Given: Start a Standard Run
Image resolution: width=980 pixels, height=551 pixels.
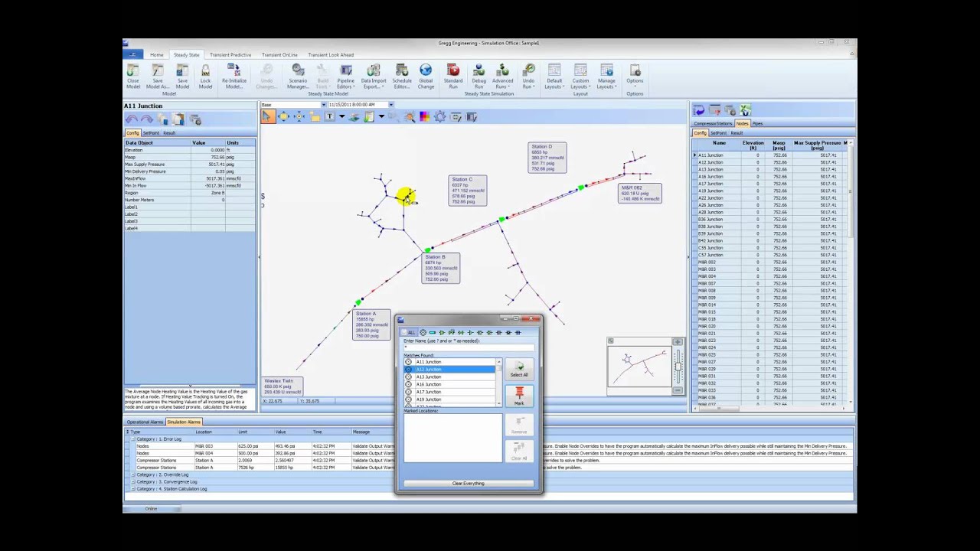Looking at the screenshot, I should pos(453,77).
